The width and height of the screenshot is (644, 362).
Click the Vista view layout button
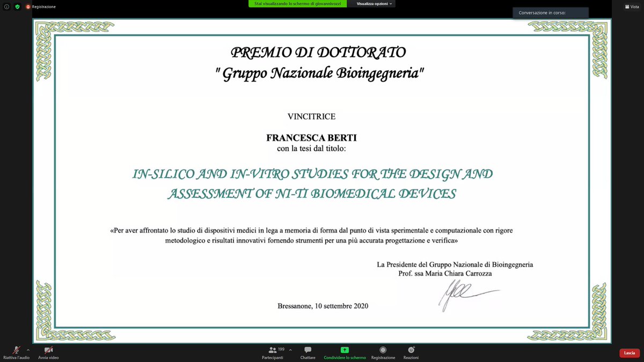tap(632, 6)
